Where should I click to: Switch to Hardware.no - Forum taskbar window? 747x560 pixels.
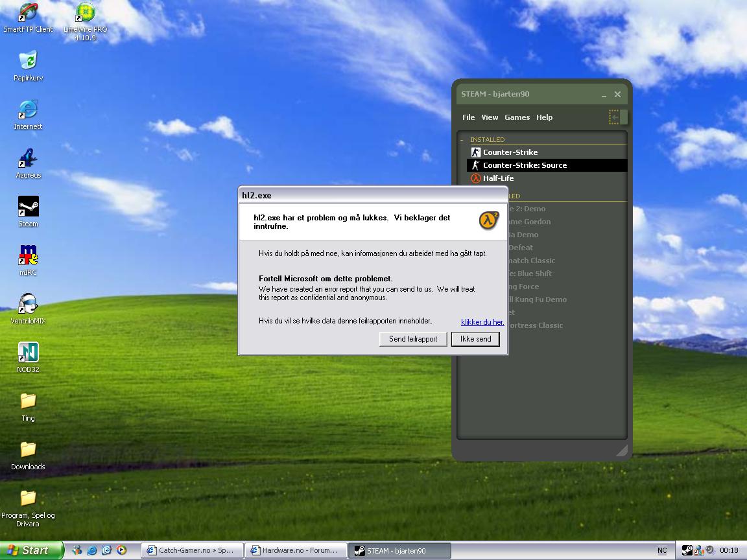296,550
